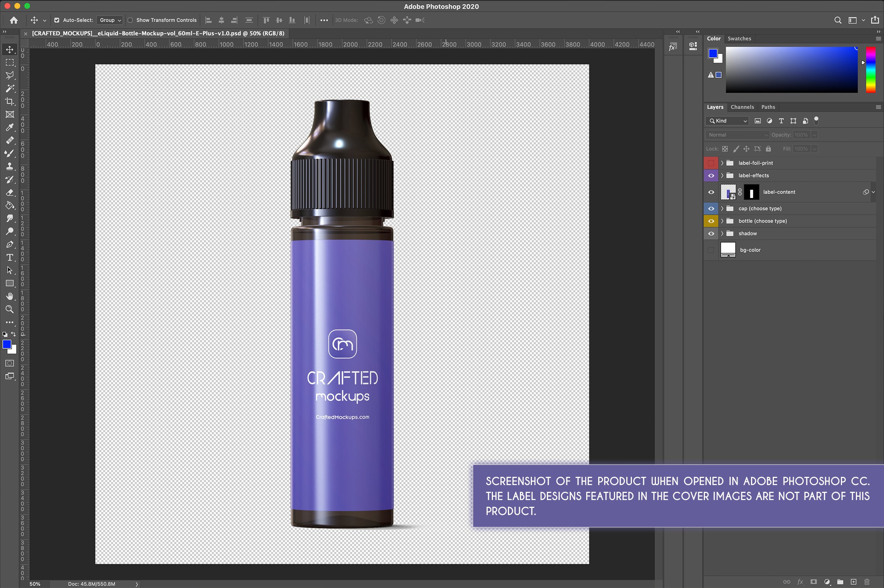884x588 pixels.
Task: Select the Eraser tool
Action: pos(10,192)
